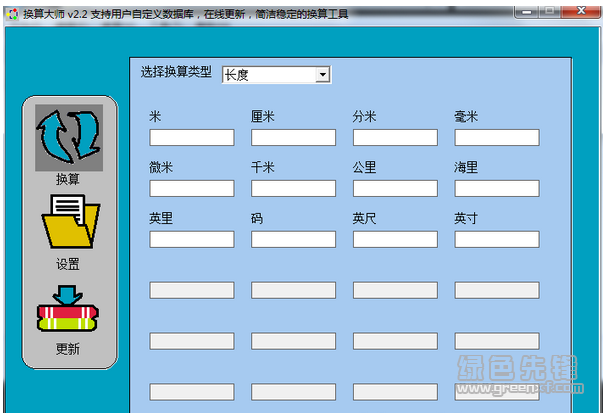Click the 英尺 input field

(395, 239)
